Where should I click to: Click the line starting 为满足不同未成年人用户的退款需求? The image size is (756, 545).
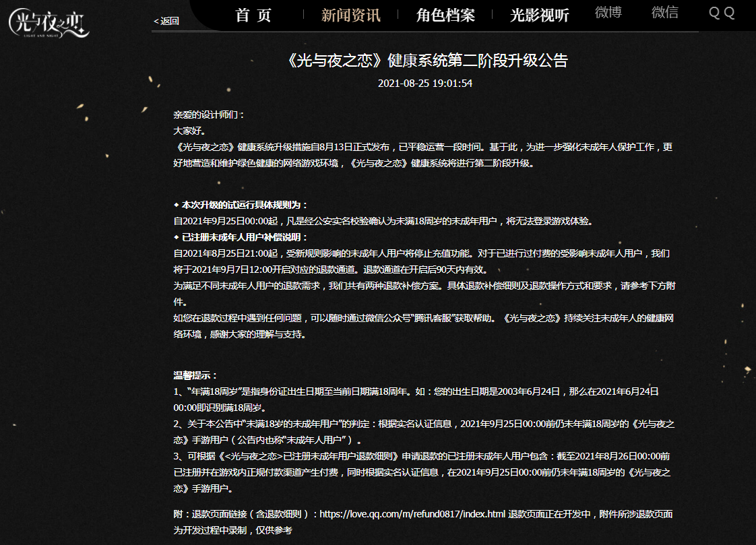424,294
